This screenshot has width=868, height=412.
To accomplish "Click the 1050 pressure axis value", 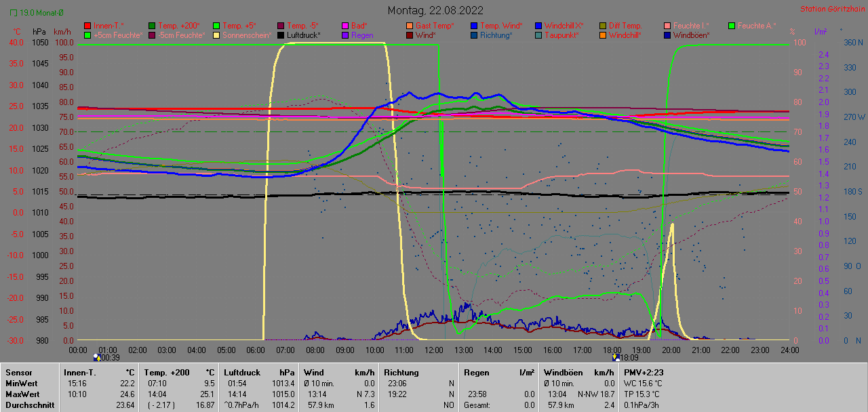I will tap(39, 42).
